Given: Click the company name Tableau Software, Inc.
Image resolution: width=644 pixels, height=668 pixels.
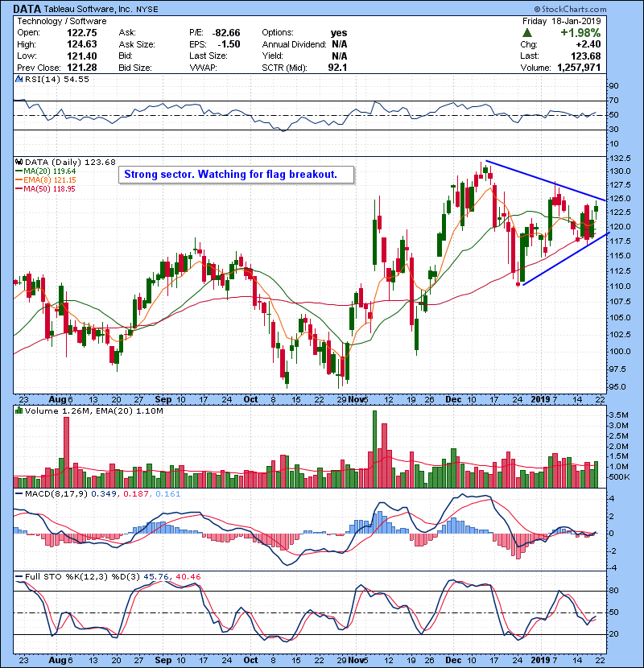Looking at the screenshot, I should 88,9.
